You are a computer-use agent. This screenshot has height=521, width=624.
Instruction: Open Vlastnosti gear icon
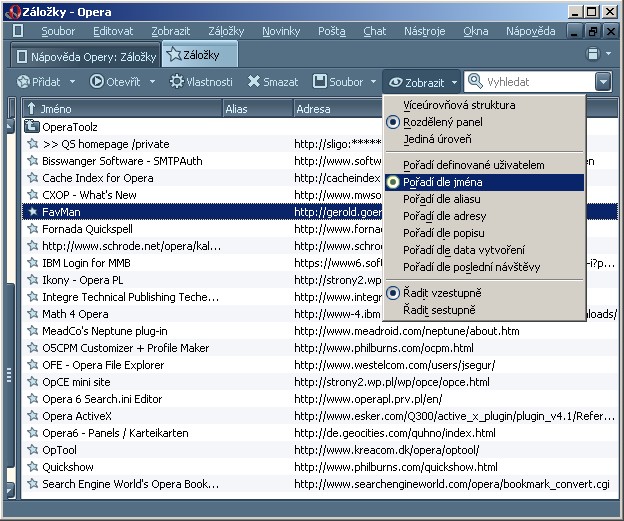[177, 82]
